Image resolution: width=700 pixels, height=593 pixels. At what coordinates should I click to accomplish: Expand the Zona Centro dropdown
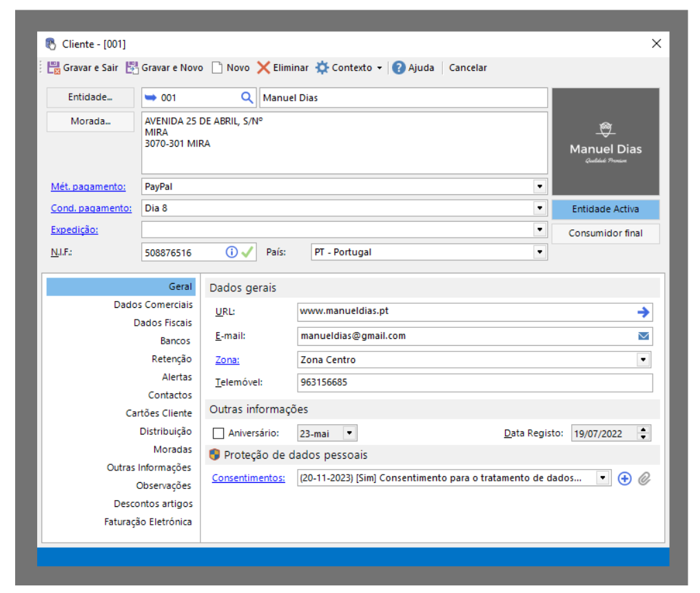(643, 360)
